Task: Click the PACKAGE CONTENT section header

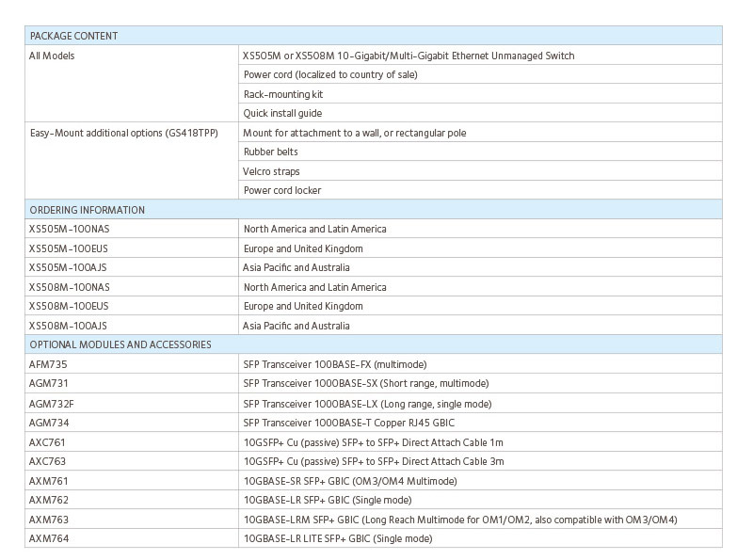Action: (73, 36)
